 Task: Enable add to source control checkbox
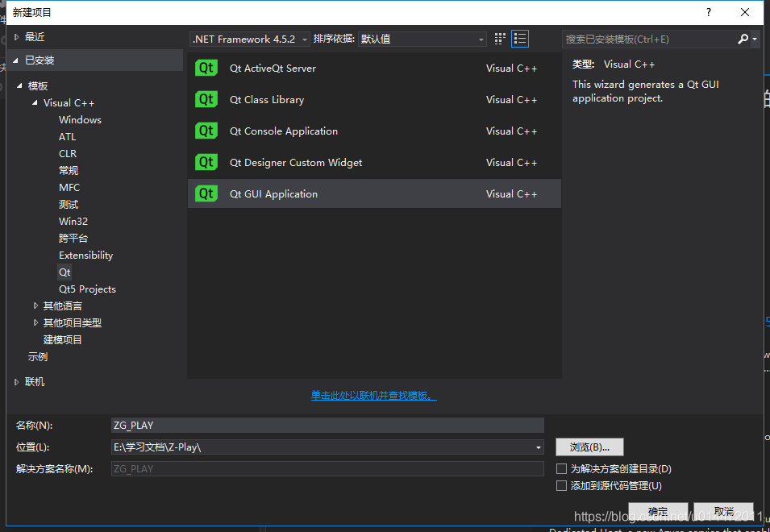pyautogui.click(x=561, y=486)
